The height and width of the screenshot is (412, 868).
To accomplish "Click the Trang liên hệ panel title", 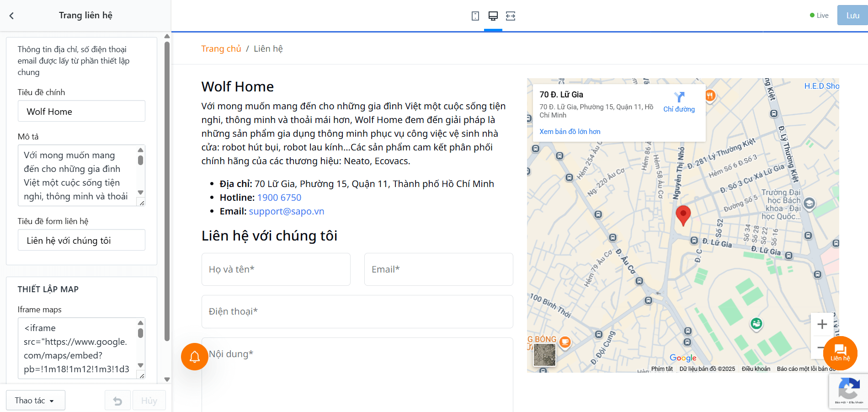I will pos(85,16).
